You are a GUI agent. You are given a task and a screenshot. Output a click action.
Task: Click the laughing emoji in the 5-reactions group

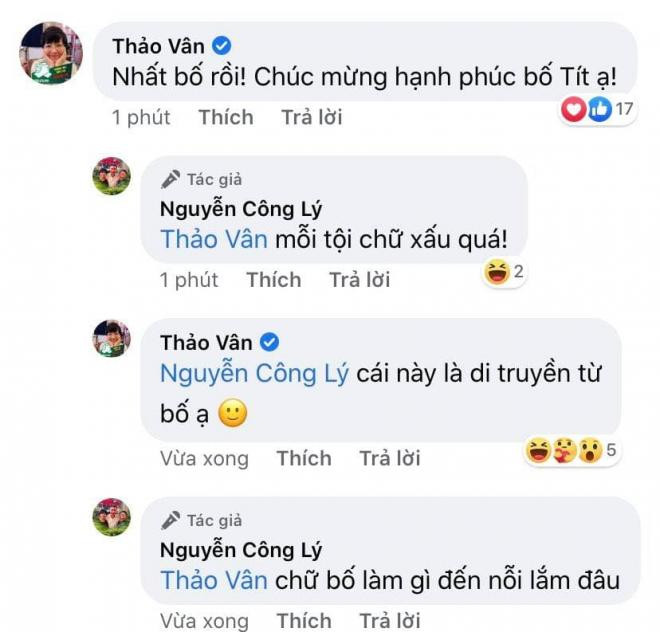click(539, 450)
